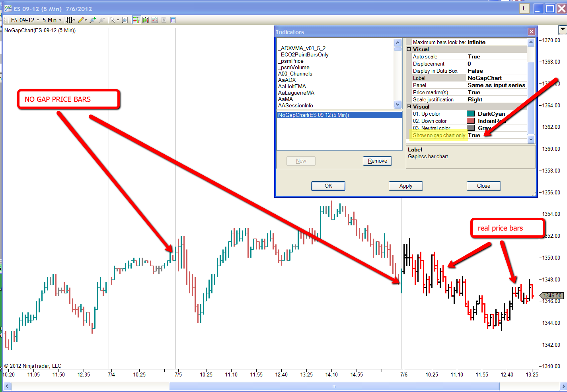Image resolution: width=567 pixels, height=392 pixels.
Task: Select the AaHoltEMA indicator
Action: click(x=292, y=86)
